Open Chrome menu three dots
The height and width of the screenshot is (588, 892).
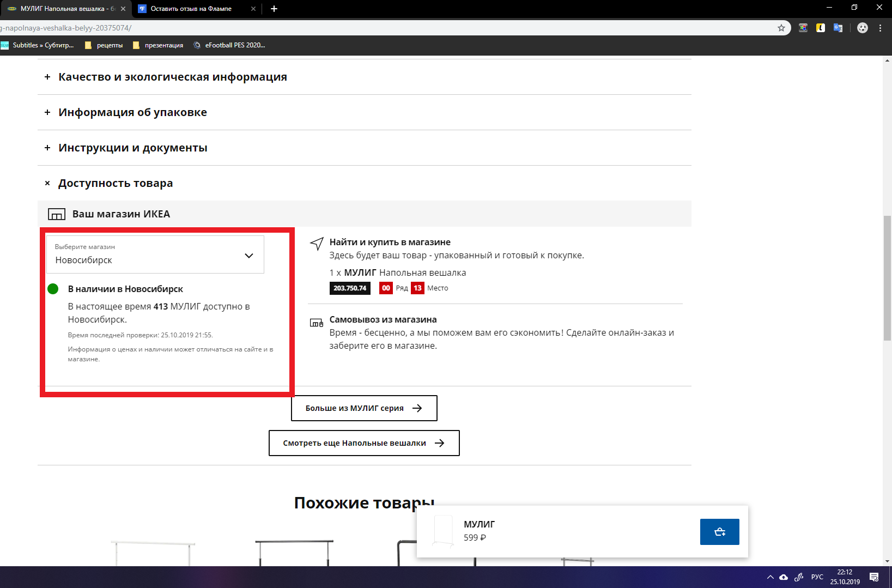click(x=880, y=28)
